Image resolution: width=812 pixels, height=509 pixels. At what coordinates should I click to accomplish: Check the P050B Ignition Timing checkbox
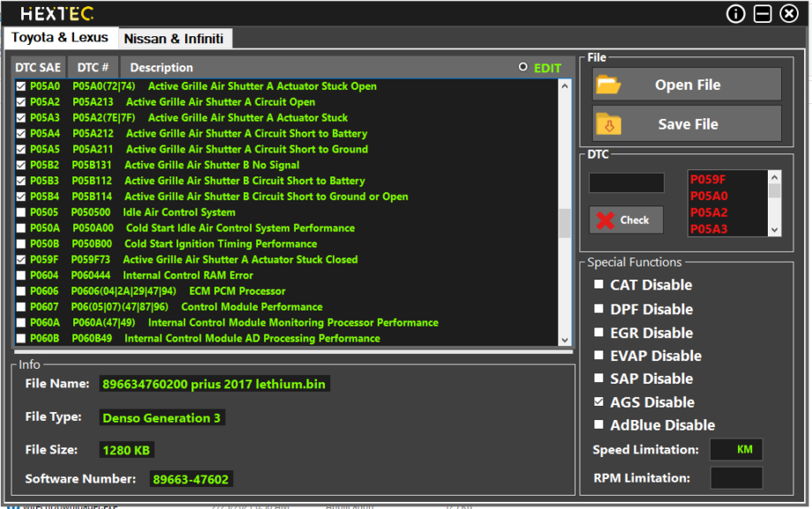pyautogui.click(x=20, y=243)
